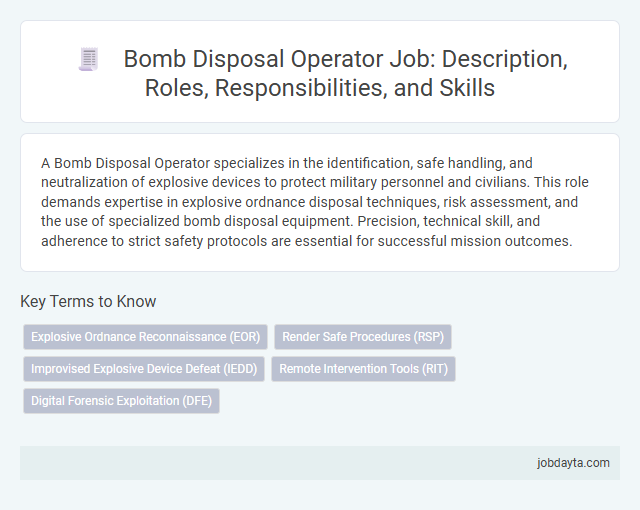This screenshot has width=640, height=510.
Task: Click the Bomb Disposal Operator Job title
Action: pos(345,73)
